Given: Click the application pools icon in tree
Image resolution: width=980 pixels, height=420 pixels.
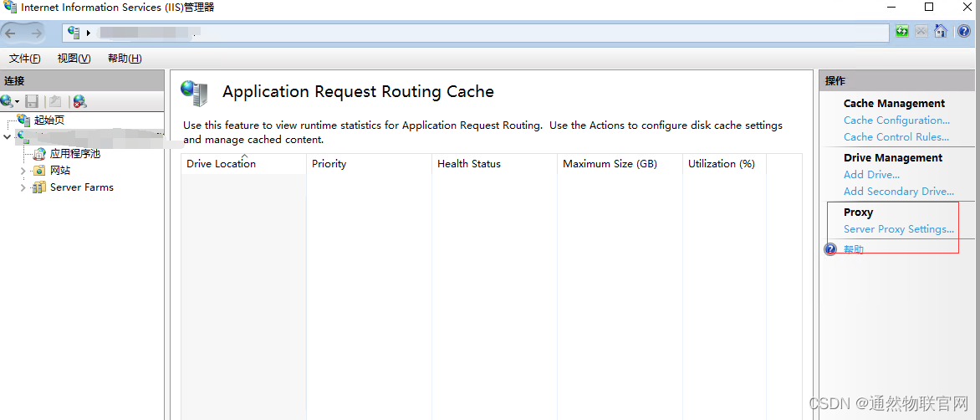Looking at the screenshot, I should [x=39, y=154].
